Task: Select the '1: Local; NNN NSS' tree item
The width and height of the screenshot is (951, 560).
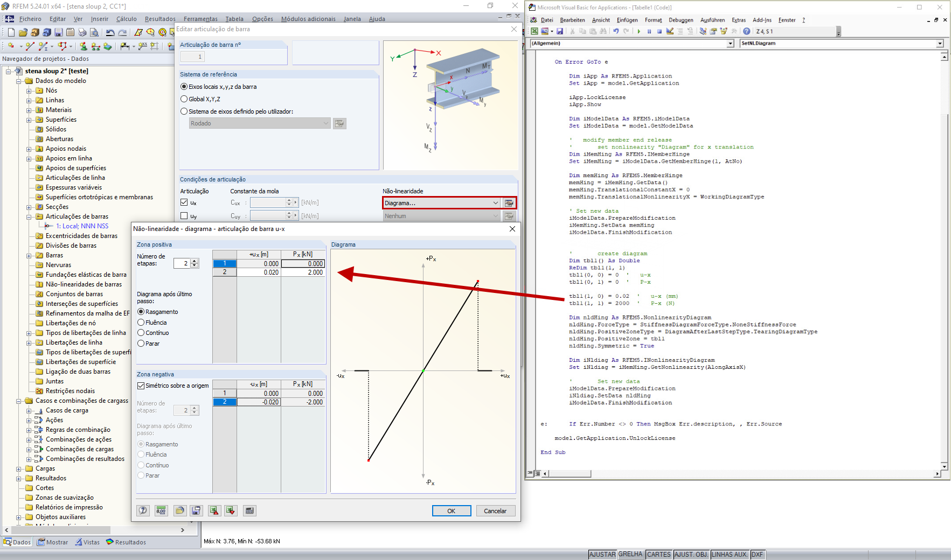Action: (82, 226)
